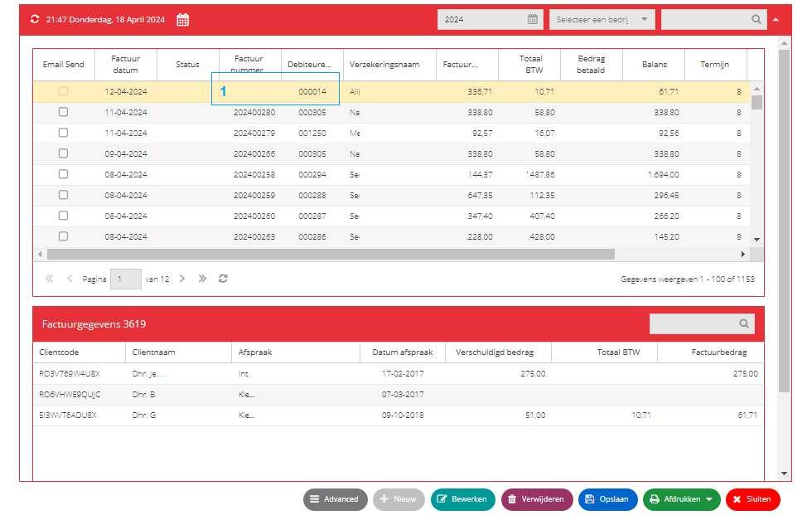Click the Verwijderen button
The height and width of the screenshot is (520, 812).
[537, 498]
